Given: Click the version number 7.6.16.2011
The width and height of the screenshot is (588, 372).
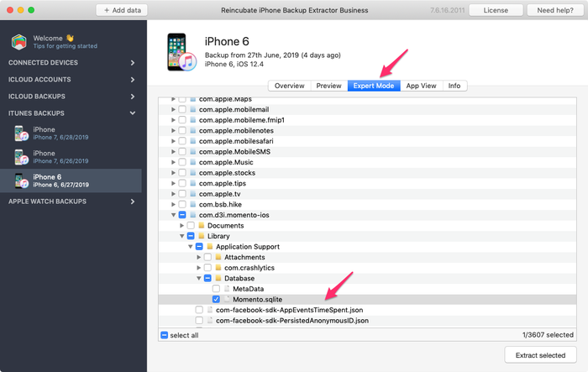Looking at the screenshot, I should point(448,10).
